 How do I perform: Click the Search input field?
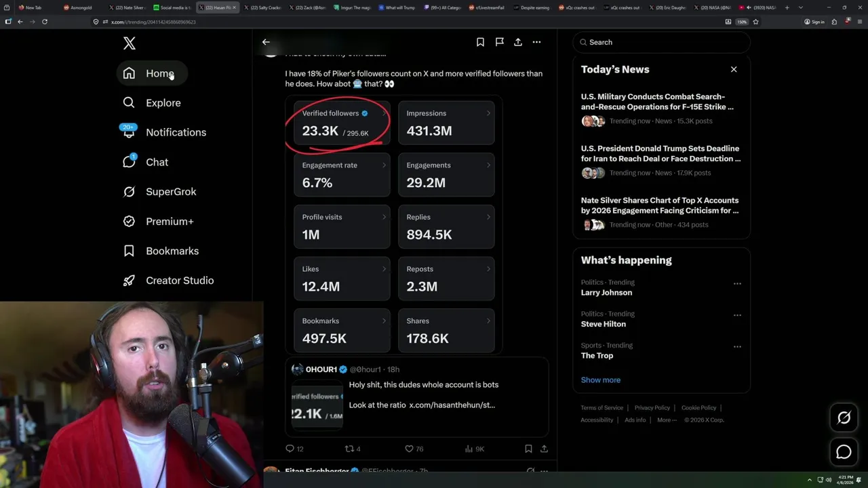[661, 42]
